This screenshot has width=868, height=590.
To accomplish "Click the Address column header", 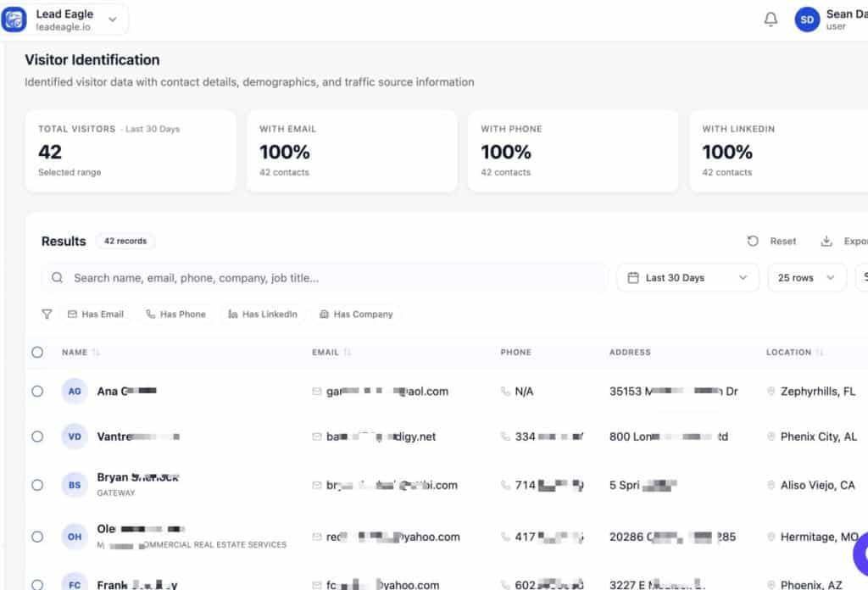I will 630,352.
